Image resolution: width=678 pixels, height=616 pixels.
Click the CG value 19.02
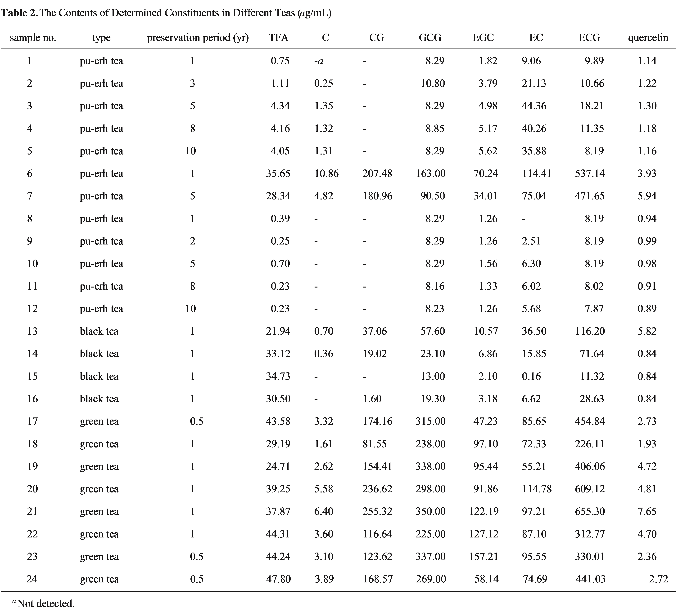pyautogui.click(x=375, y=354)
